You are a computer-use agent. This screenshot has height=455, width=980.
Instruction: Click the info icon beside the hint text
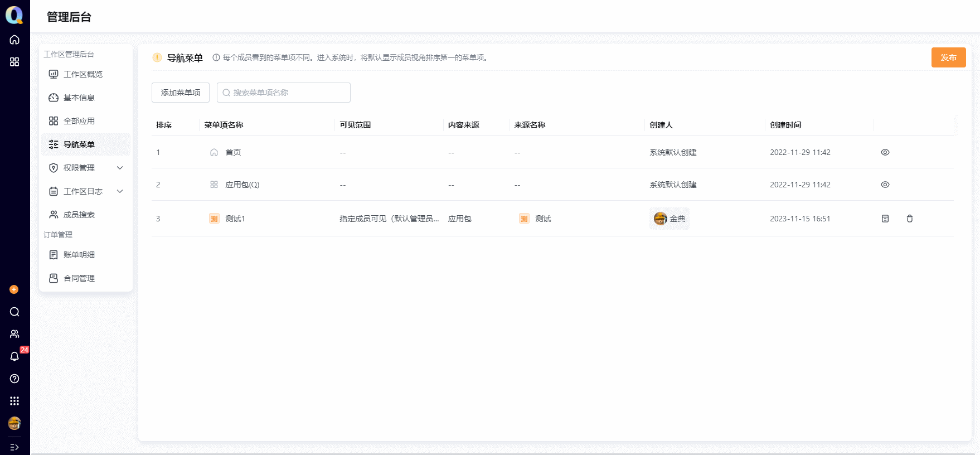point(216,57)
